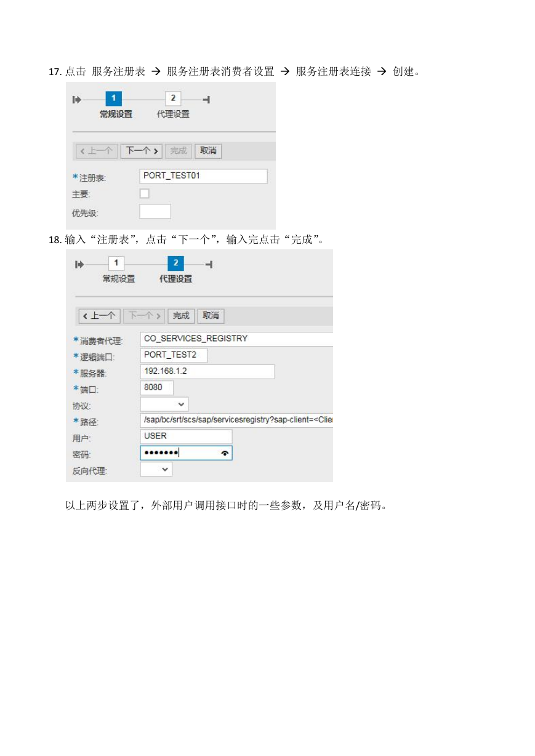Viewport: 535px width, 756px height.
Task: Open the 反向代理 dropdown
Action: point(156,469)
